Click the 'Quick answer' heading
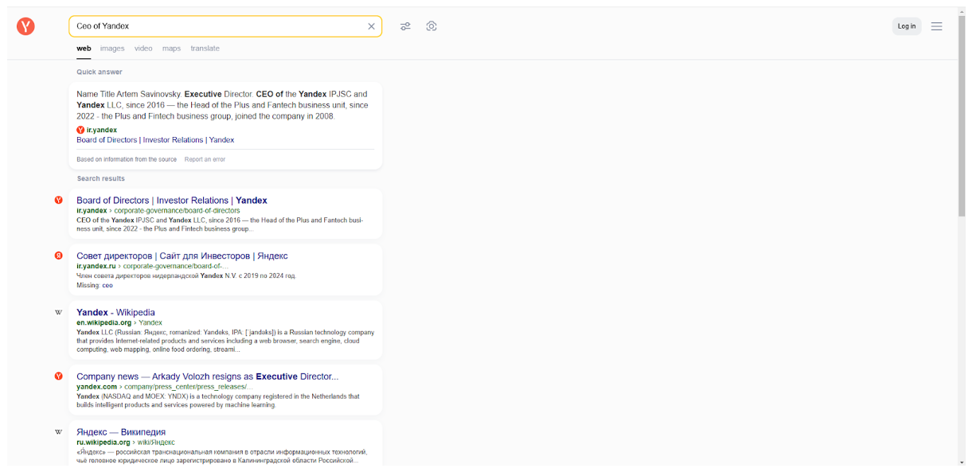The height and width of the screenshot is (476, 980). tap(100, 72)
